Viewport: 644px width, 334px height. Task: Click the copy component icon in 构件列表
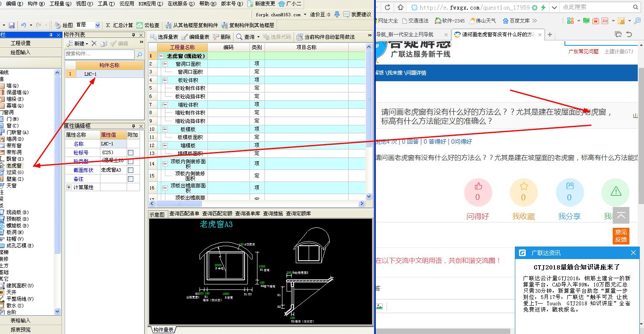(x=104, y=43)
